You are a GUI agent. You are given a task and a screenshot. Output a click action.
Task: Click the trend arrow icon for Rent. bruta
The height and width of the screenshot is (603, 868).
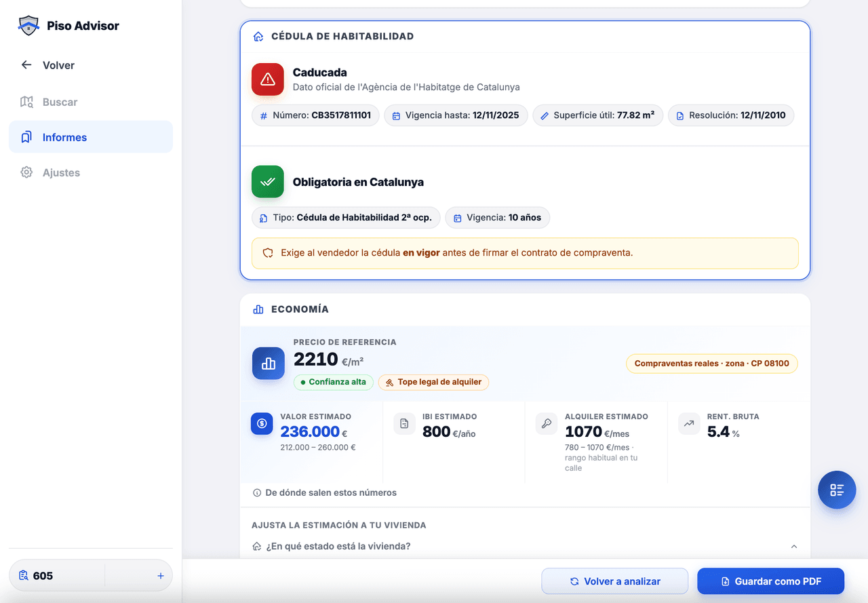tap(689, 423)
